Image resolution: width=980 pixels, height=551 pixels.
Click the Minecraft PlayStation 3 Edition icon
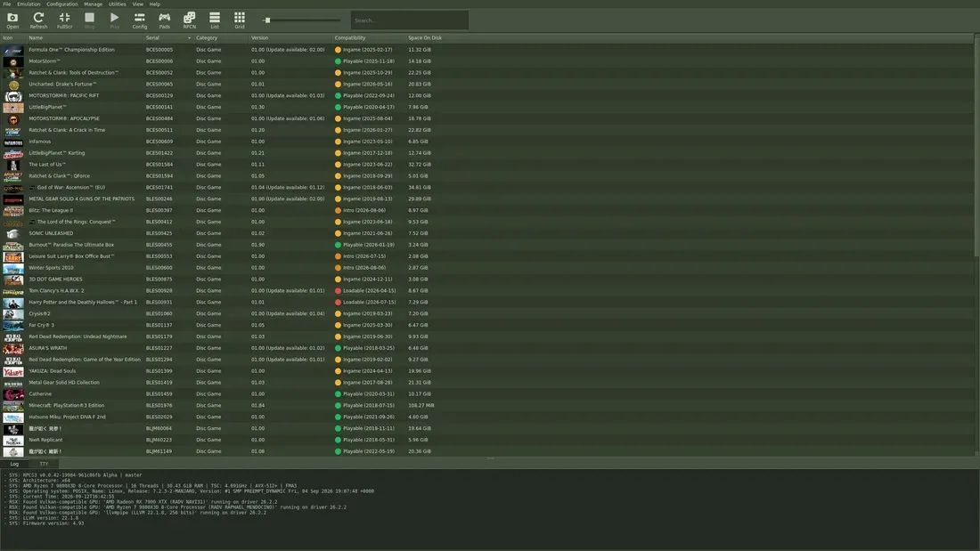tap(13, 405)
